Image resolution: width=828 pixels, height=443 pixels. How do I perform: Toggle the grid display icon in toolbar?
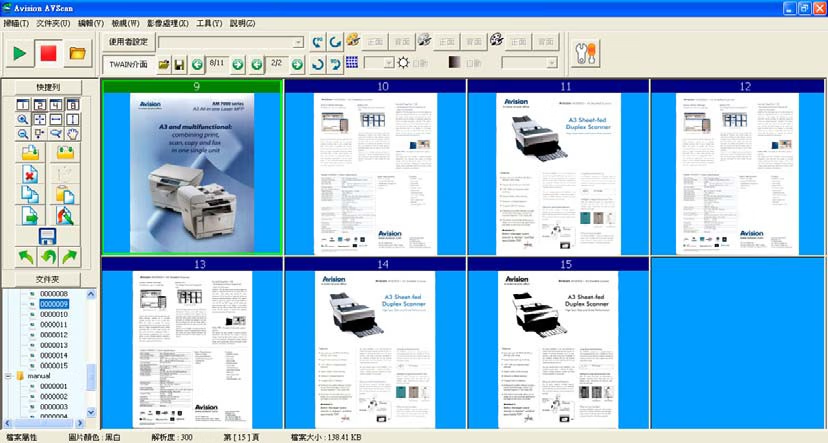point(352,63)
